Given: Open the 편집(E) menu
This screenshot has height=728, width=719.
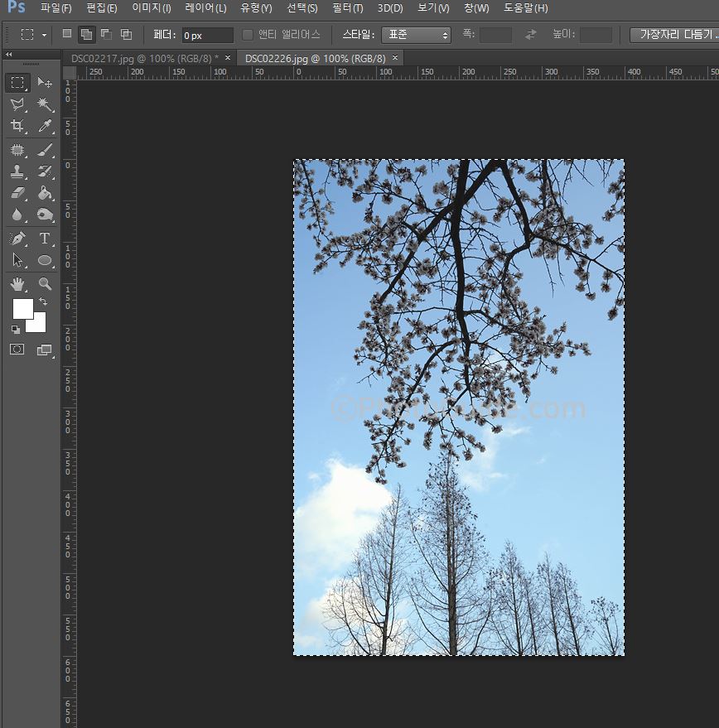Looking at the screenshot, I should point(102,8).
